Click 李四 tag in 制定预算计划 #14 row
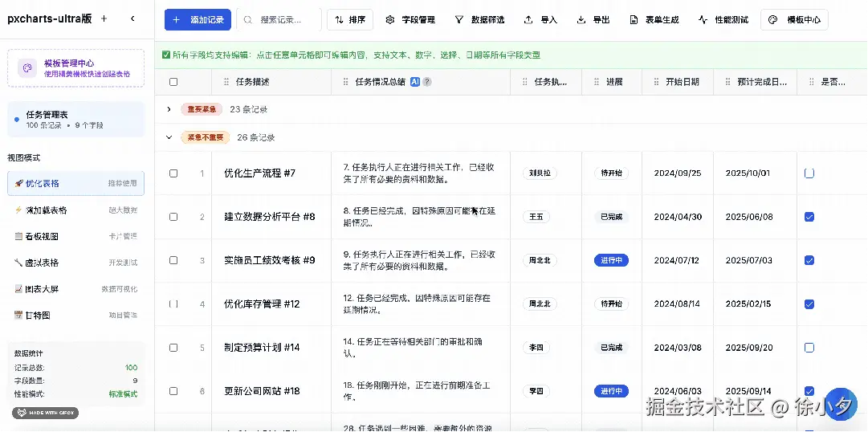868x432 pixels. [536, 347]
